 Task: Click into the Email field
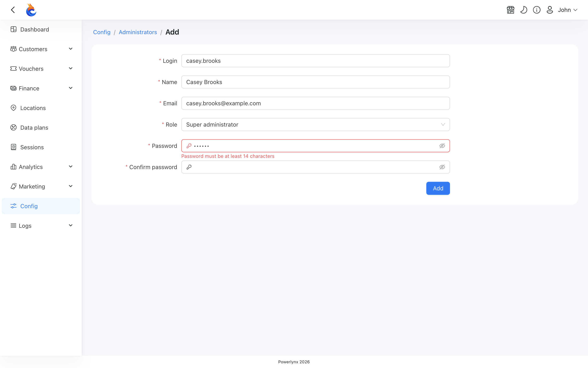click(315, 103)
